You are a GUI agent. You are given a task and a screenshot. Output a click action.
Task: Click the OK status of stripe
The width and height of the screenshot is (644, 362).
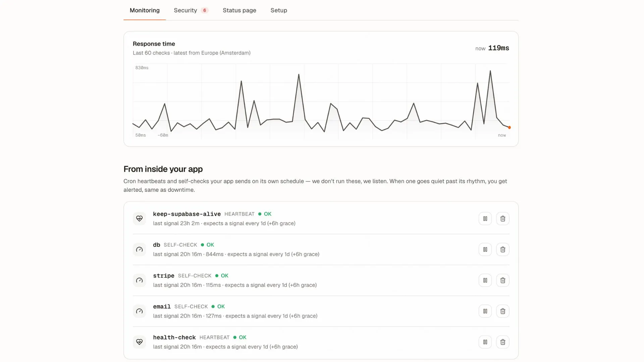pos(222,276)
